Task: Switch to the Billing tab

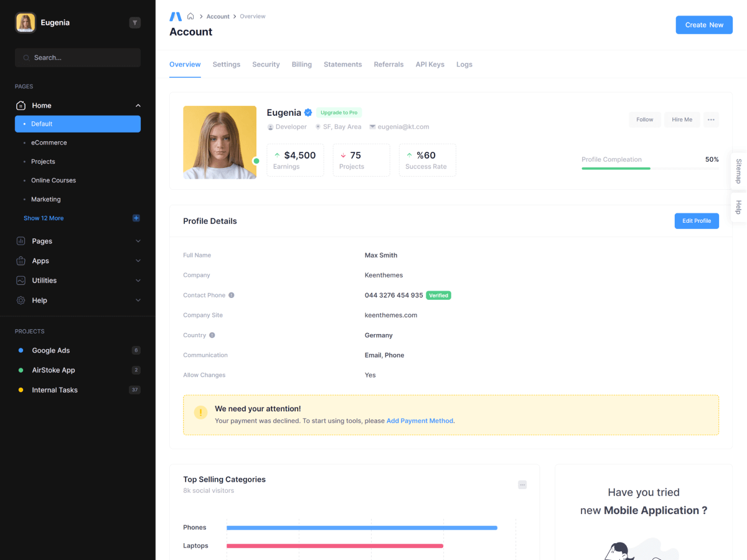Action: [x=301, y=65]
